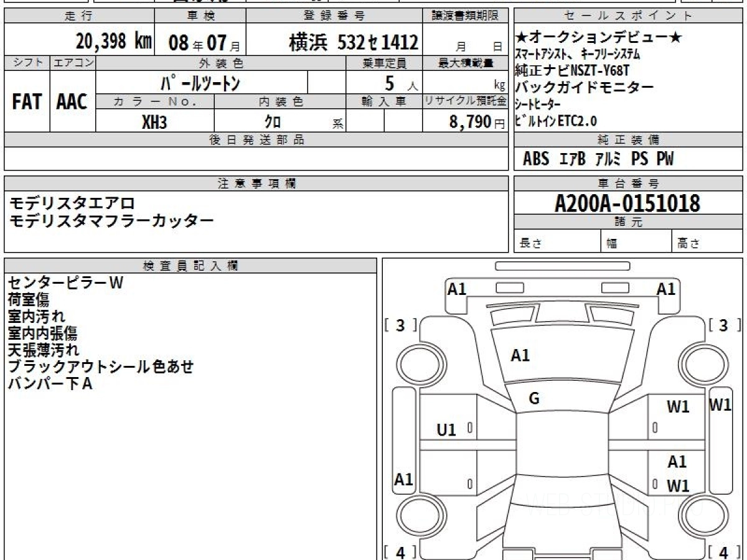Select the バンパー下A inspector note

point(50,384)
